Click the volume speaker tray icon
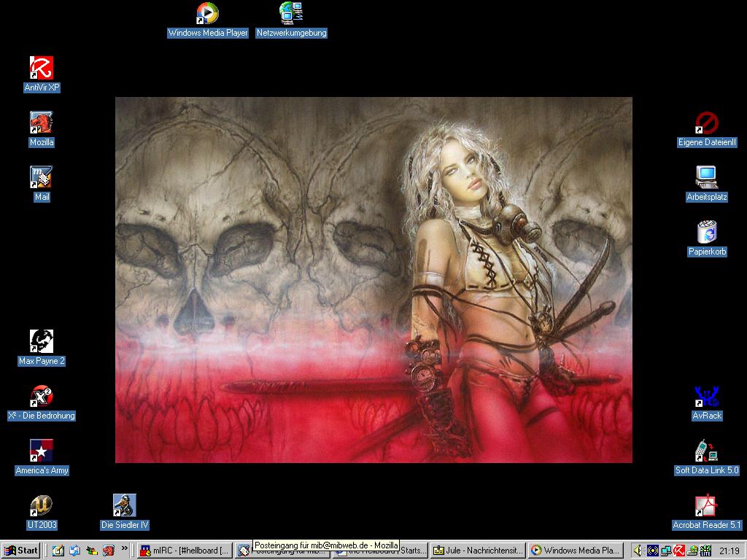This screenshot has height=560, width=747. click(638, 551)
